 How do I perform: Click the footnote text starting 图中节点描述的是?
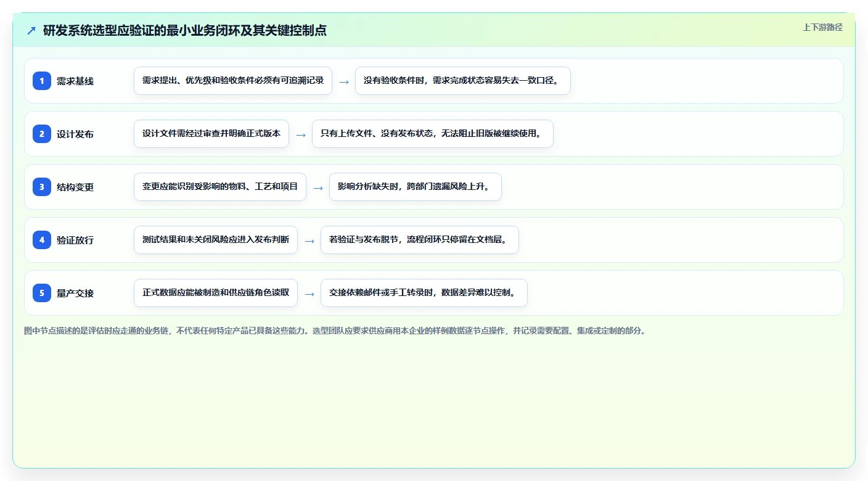tap(335, 331)
